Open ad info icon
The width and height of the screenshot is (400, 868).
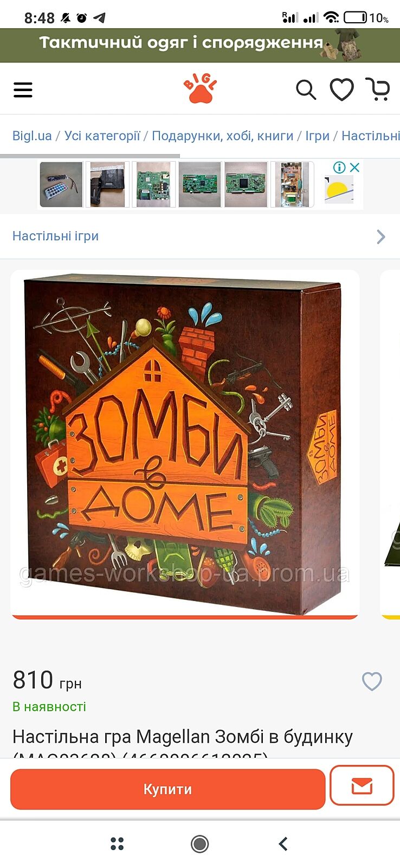tap(339, 168)
